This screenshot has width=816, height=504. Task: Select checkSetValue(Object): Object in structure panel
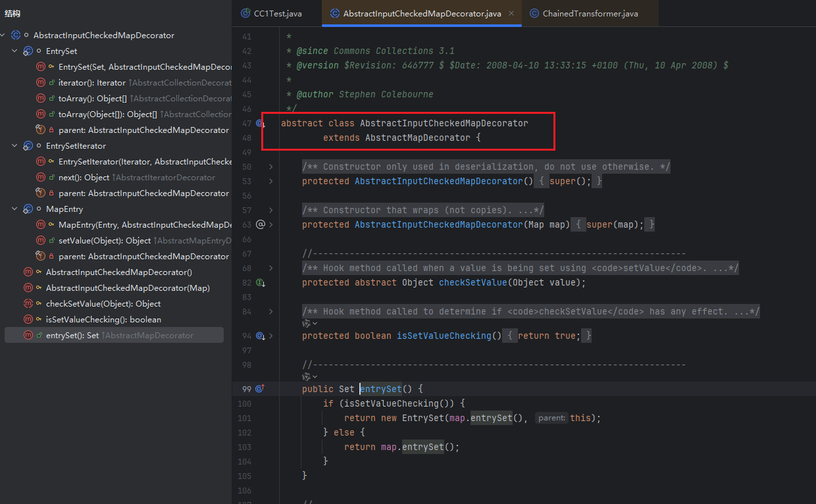[103, 304]
